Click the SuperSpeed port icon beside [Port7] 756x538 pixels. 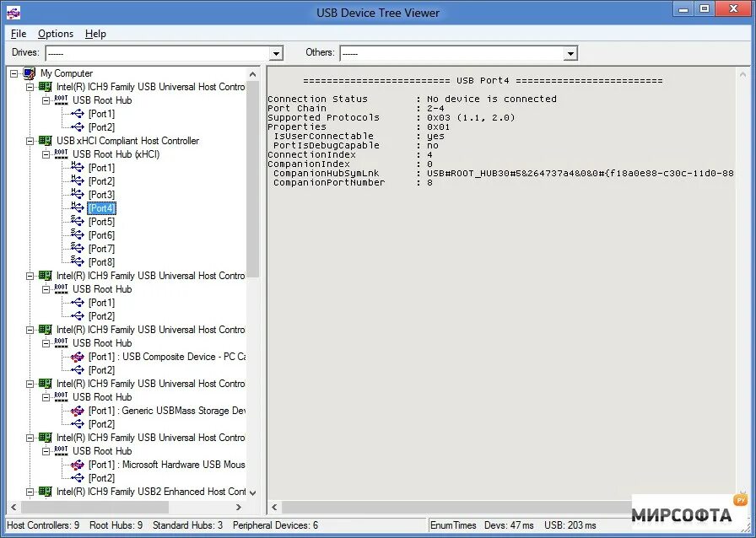(x=77, y=248)
